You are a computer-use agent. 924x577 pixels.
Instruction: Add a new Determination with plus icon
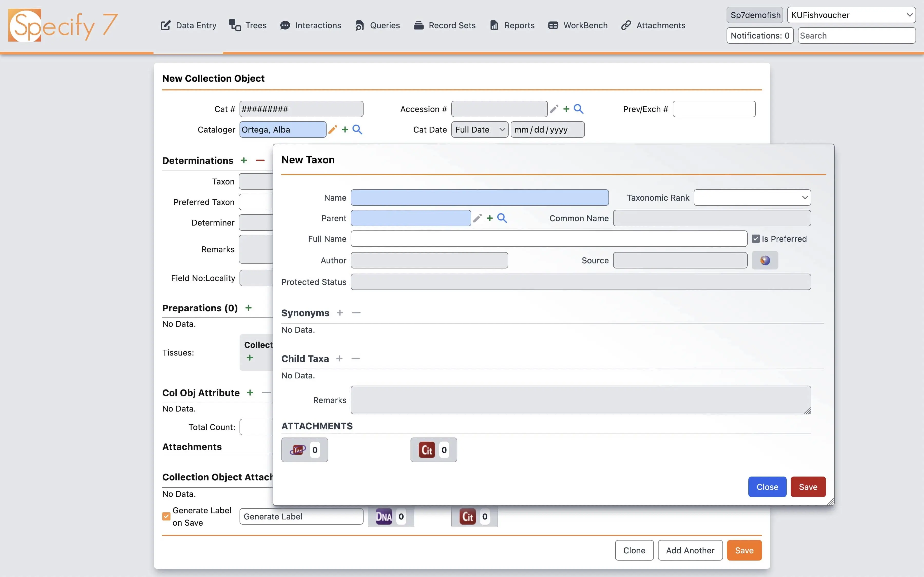point(244,160)
